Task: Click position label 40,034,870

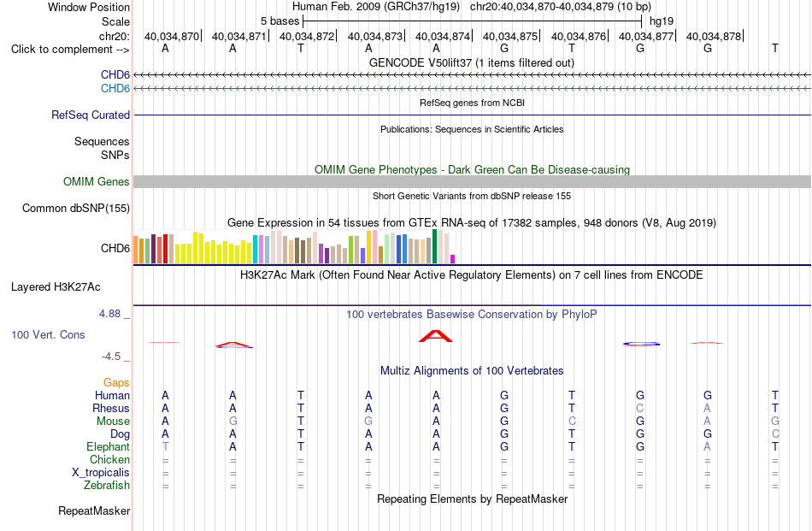Action: click(x=172, y=36)
